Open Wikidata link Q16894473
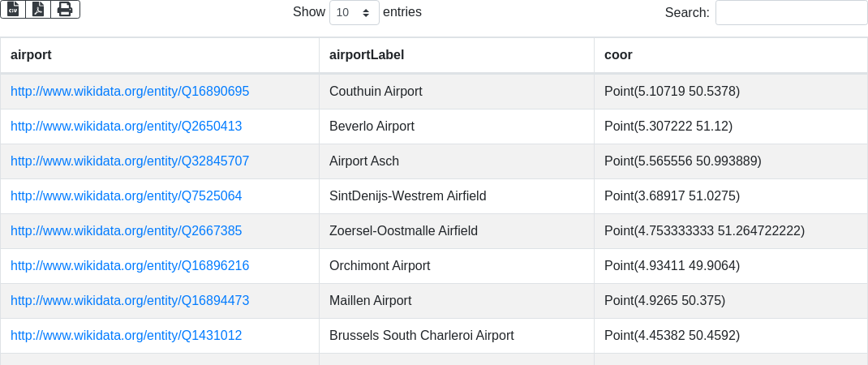The height and width of the screenshot is (365, 868). click(x=130, y=301)
